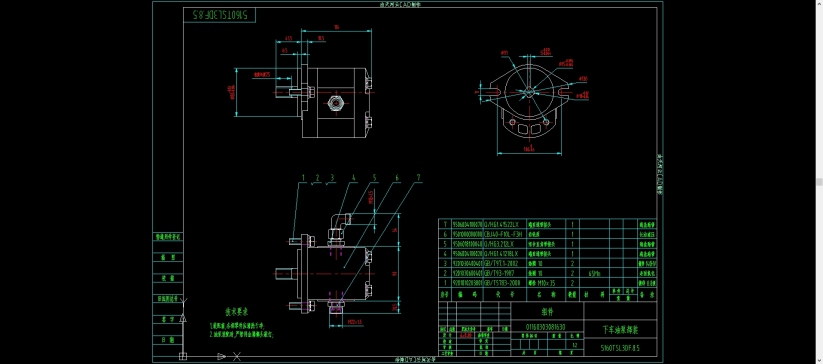The height and width of the screenshot is (364, 823).
Task: Select drawing number "01160303081630" in title block
Action: point(546,326)
